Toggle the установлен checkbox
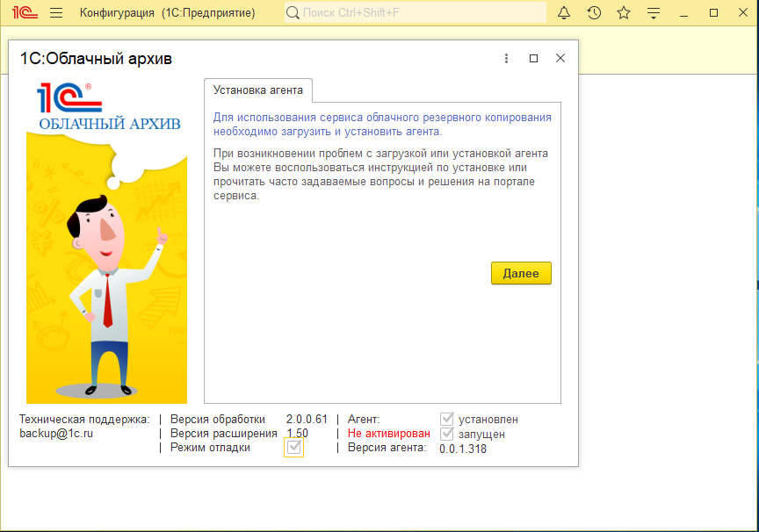Image resolution: width=759 pixels, height=532 pixels. point(447,419)
